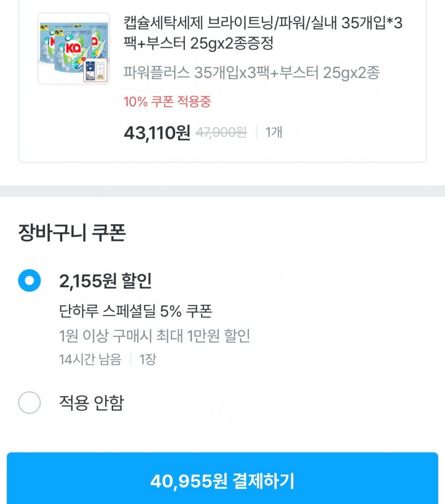Viewport: 445px width, 504px height.
Task: Click the 단하루 스페셜딜 5% 쿠폰 name
Action: tap(135, 311)
